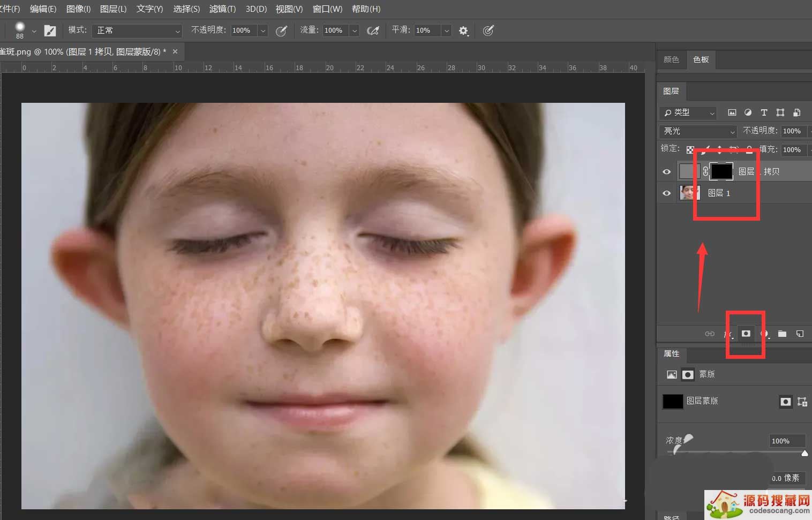The width and height of the screenshot is (812, 520).
Task: Expand the brush opacity slider arrow
Action: (263, 31)
